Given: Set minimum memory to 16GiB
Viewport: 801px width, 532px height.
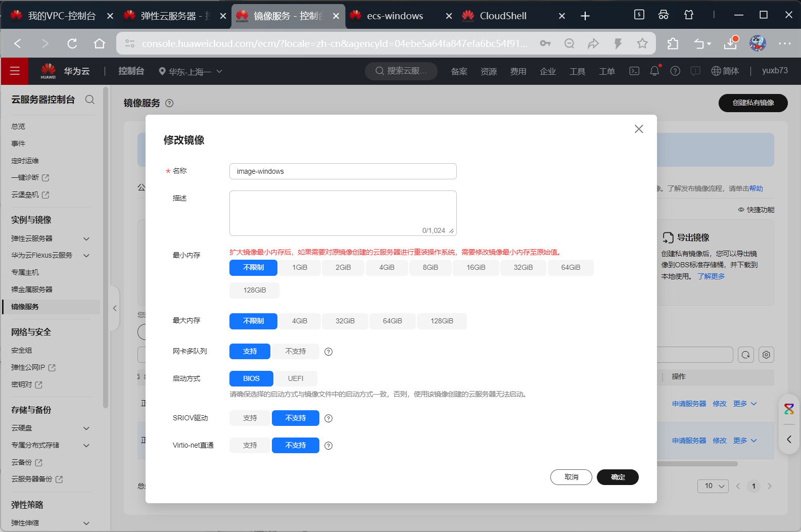Looking at the screenshot, I should pos(476,267).
